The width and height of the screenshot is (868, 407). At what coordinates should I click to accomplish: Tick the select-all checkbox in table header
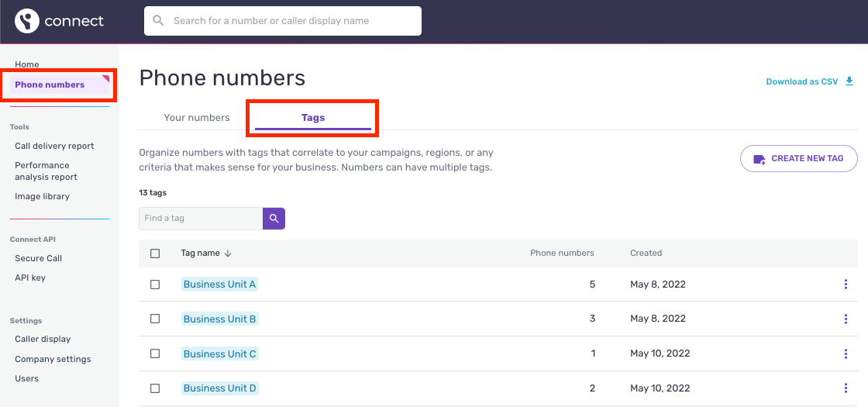click(x=155, y=254)
